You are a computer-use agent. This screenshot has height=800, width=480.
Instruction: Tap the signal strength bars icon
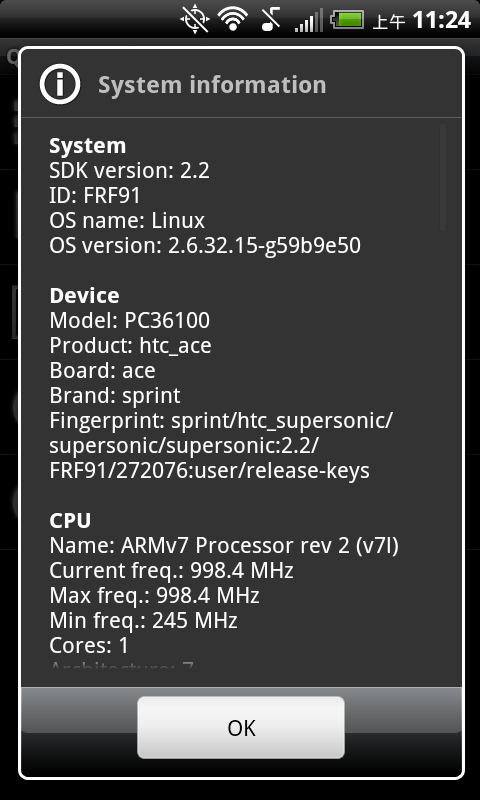click(x=309, y=20)
